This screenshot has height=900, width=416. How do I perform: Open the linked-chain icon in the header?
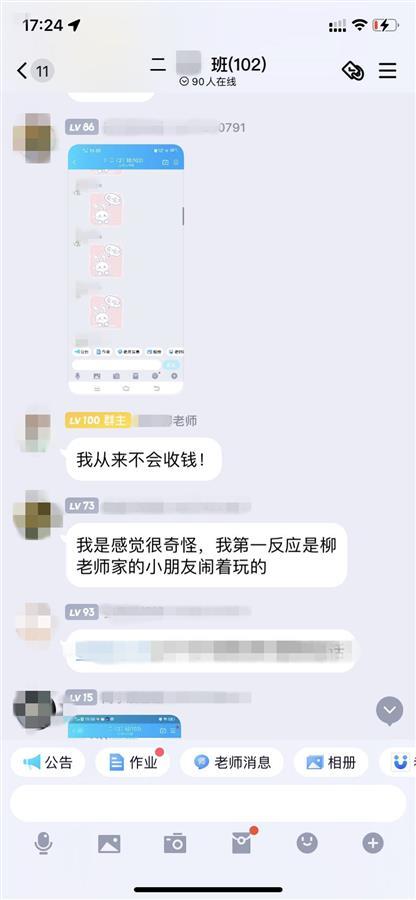[x=352, y=71]
